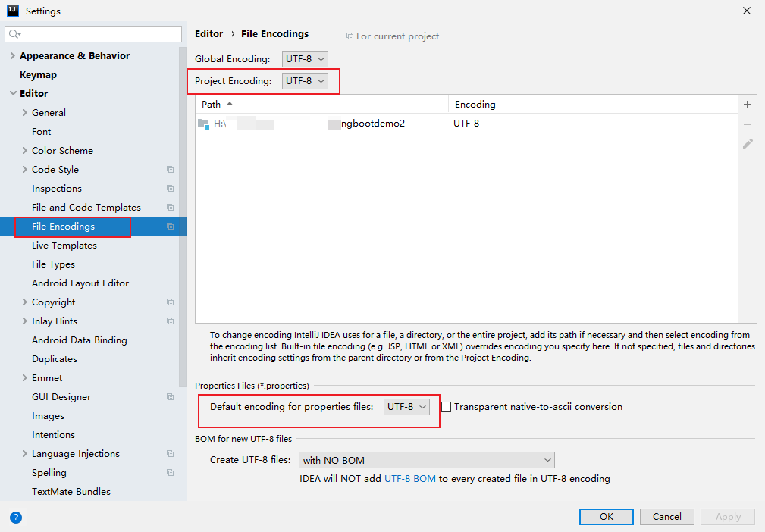Open Default encoding for properties files dropdown

click(407, 407)
